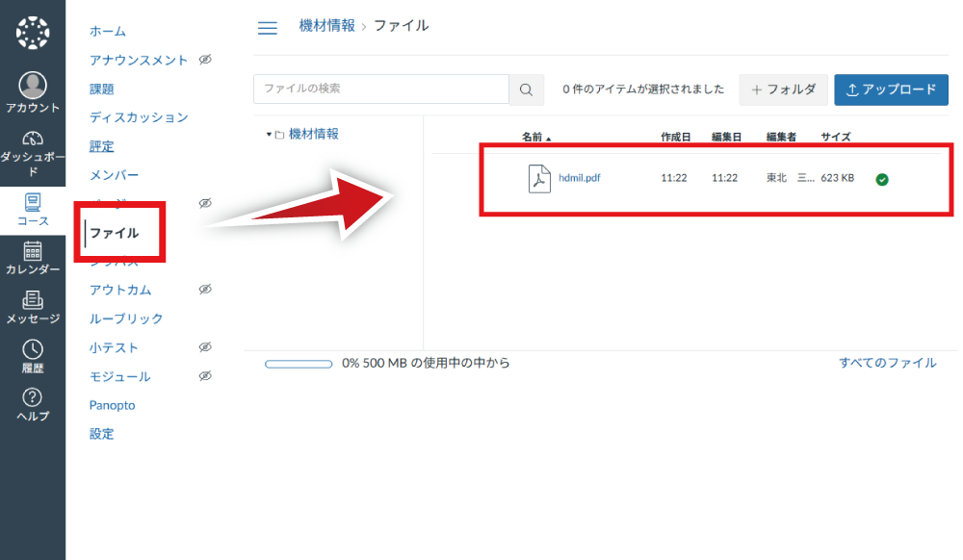Screen dimensions: 963x560
Task: Open the Account avatar icon
Action: [33, 86]
